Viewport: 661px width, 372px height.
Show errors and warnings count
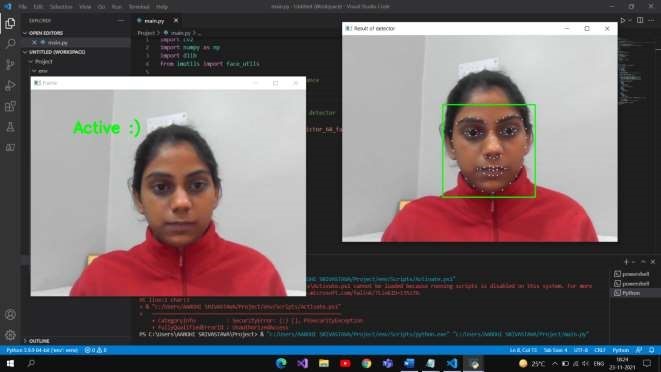96,350
